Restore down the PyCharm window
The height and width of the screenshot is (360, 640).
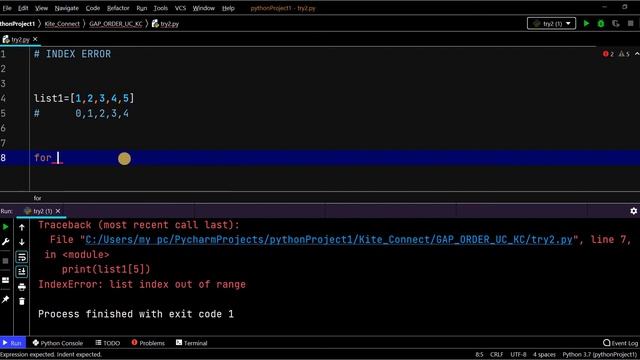point(624,7)
